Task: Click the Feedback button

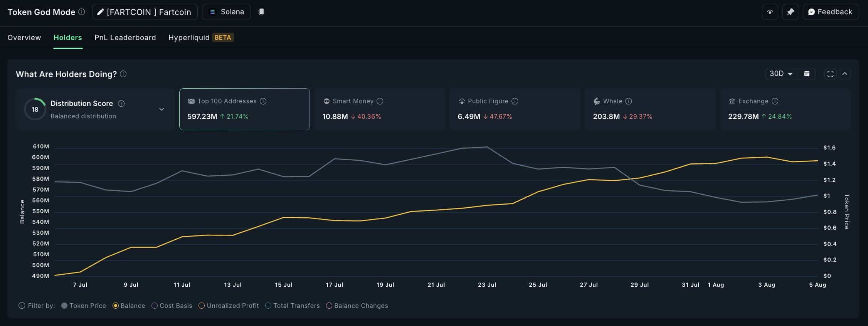Action: (x=830, y=12)
